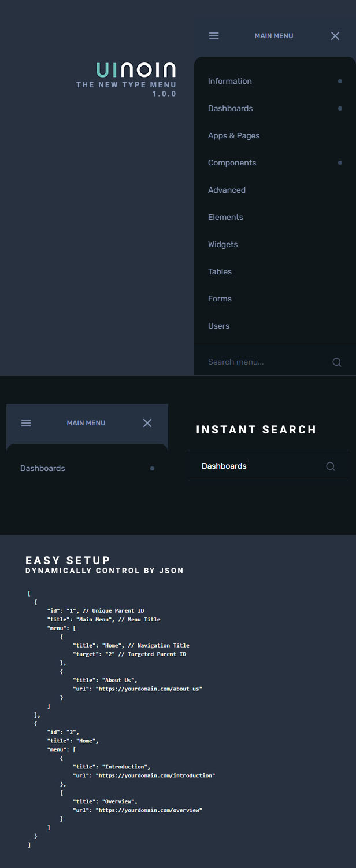Click hamburger icon in top main menu
356x868 pixels.
pyautogui.click(x=214, y=36)
